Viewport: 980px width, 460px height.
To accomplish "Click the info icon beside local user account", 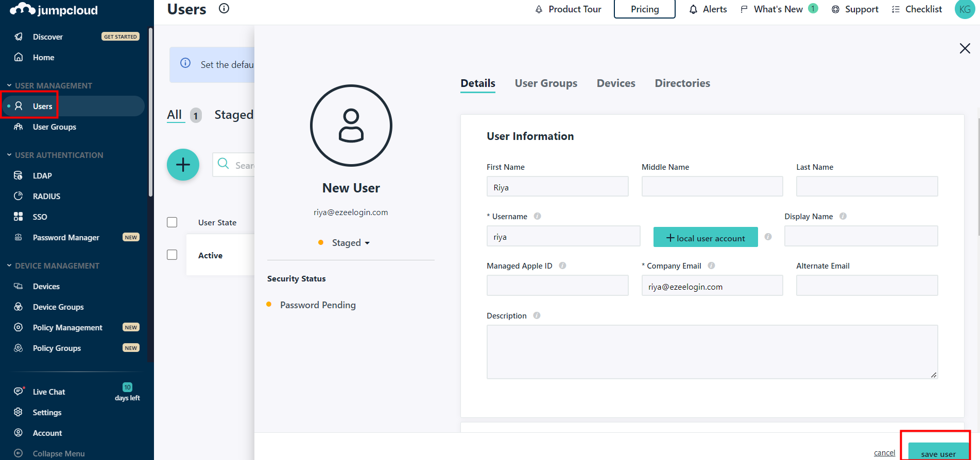I will point(768,237).
